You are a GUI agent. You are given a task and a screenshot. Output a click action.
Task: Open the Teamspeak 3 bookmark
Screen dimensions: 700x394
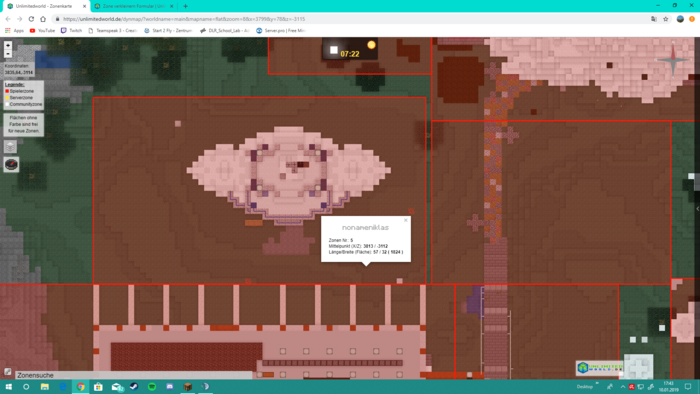(x=112, y=31)
